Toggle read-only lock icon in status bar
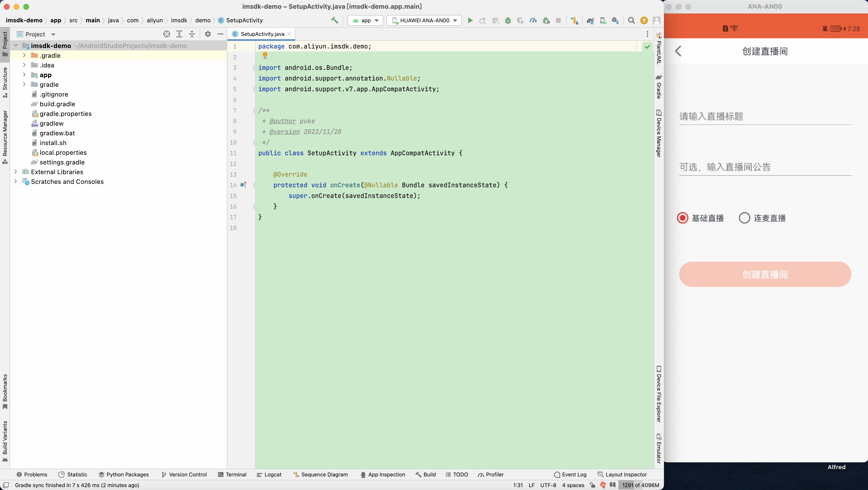Viewport: 868px width, 490px height. click(x=592, y=485)
